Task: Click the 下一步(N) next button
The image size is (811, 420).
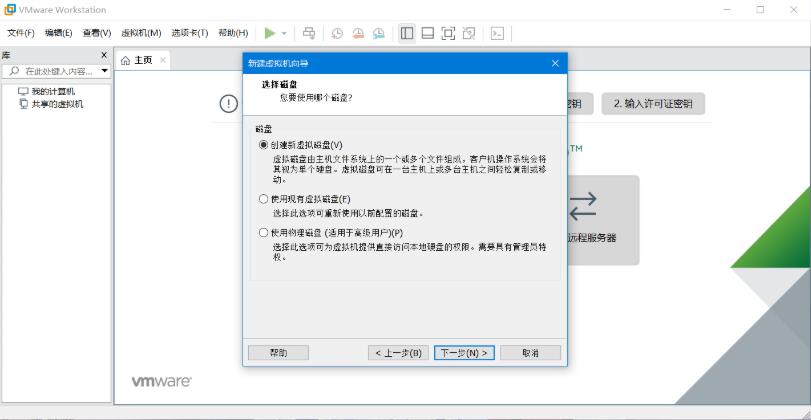Action: 464,353
